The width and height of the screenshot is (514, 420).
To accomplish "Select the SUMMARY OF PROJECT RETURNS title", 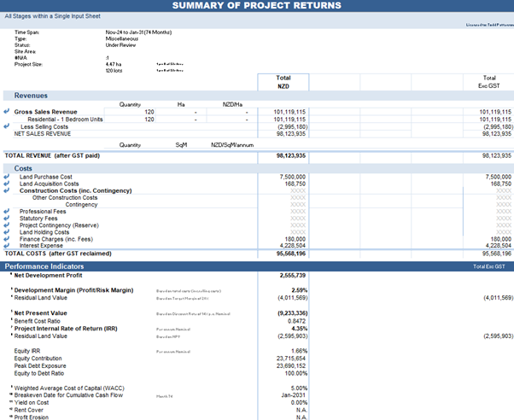I will pyautogui.click(x=257, y=6).
